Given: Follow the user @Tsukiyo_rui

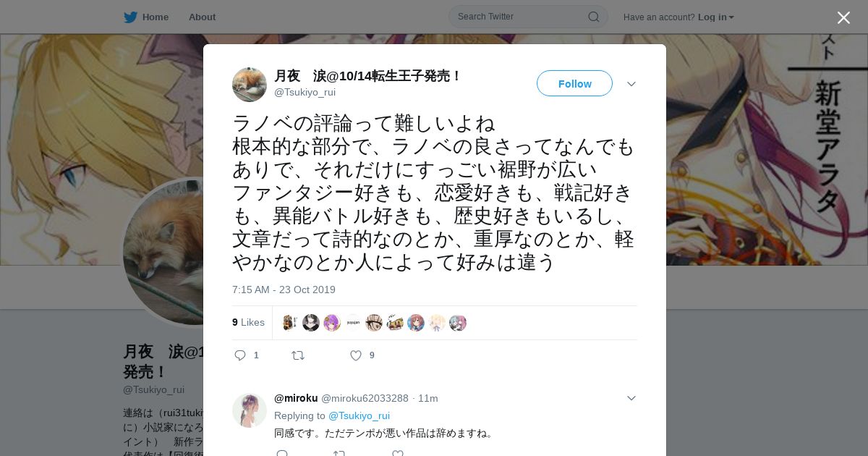Looking at the screenshot, I should [574, 83].
